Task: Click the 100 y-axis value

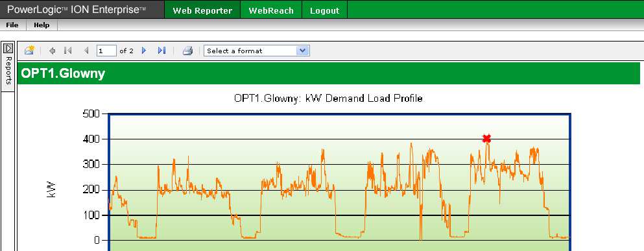Action: coord(91,215)
